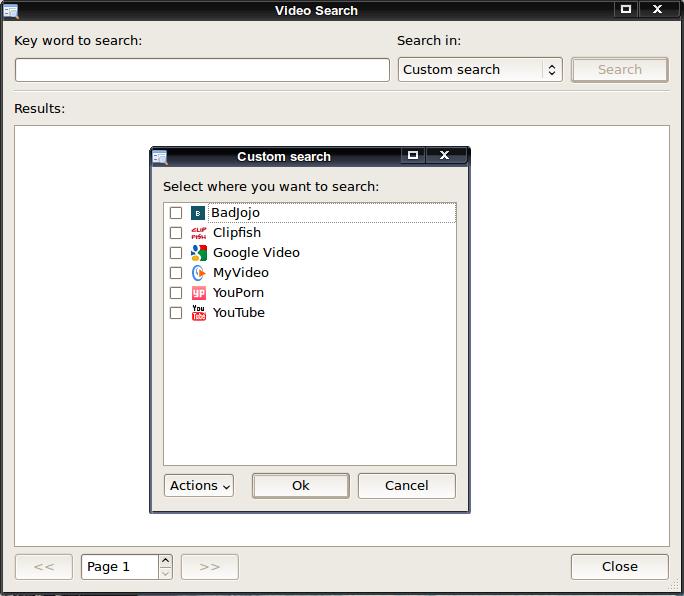Viewport: 684px width, 596px height.
Task: Go to next page with >> button
Action: pyautogui.click(x=210, y=567)
